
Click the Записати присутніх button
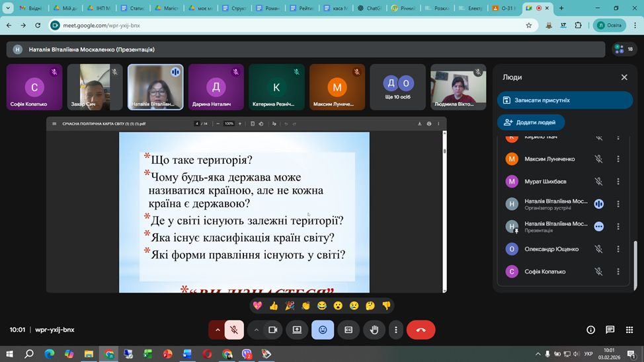(565, 100)
